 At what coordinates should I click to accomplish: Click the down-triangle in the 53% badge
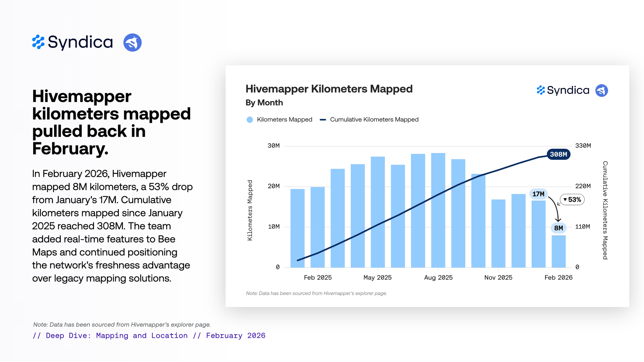565,200
